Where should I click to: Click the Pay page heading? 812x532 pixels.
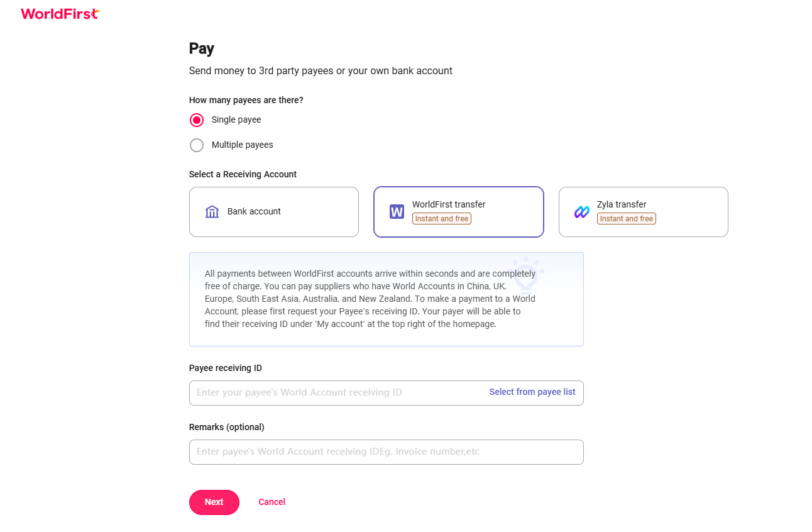[x=202, y=48]
